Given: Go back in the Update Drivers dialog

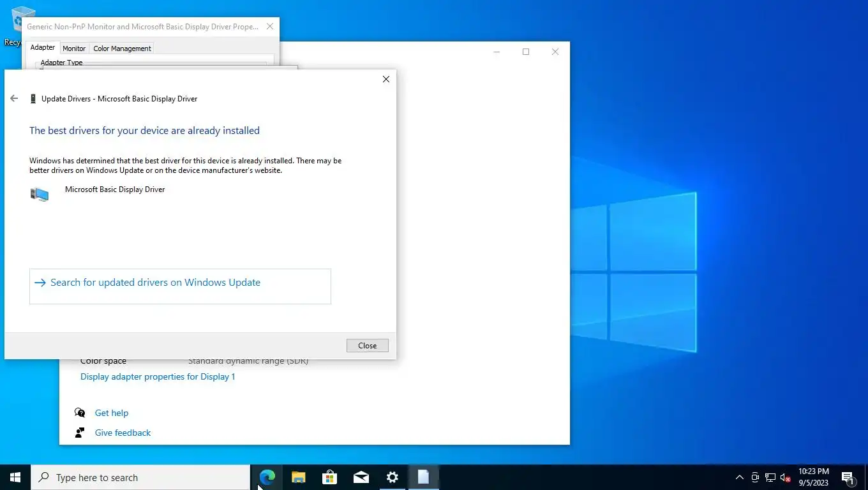Looking at the screenshot, I should pyautogui.click(x=14, y=98).
